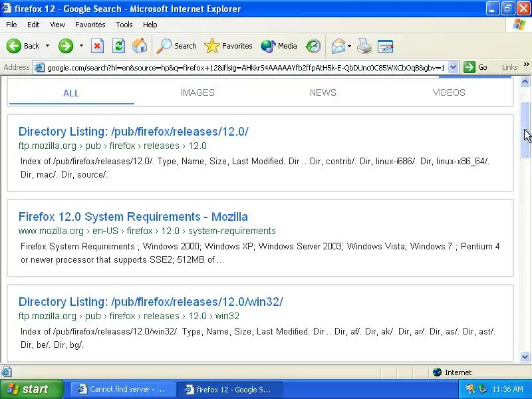The width and height of the screenshot is (532, 399).
Task: Open Directory Listing /pub/firefox/releases/12.0/ link
Action: click(x=134, y=131)
